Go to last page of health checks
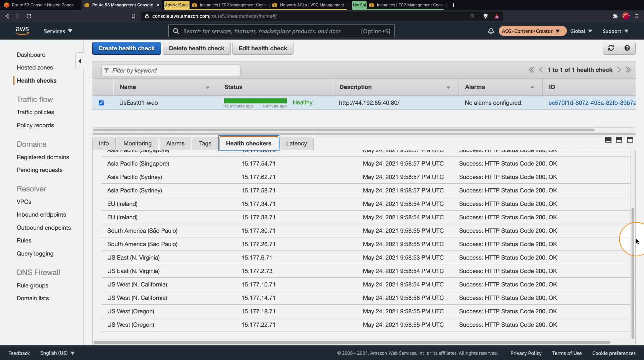The width and height of the screenshot is (644, 360). (x=628, y=70)
